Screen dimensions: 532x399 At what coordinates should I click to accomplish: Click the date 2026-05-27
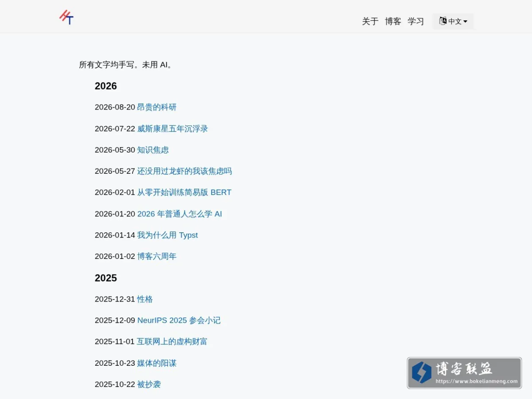(x=115, y=171)
